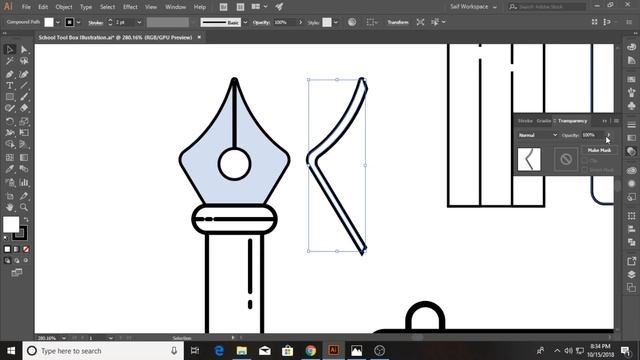Click the object thumbnail in Transparency panel
This screenshot has height=360, width=640.
[529, 159]
